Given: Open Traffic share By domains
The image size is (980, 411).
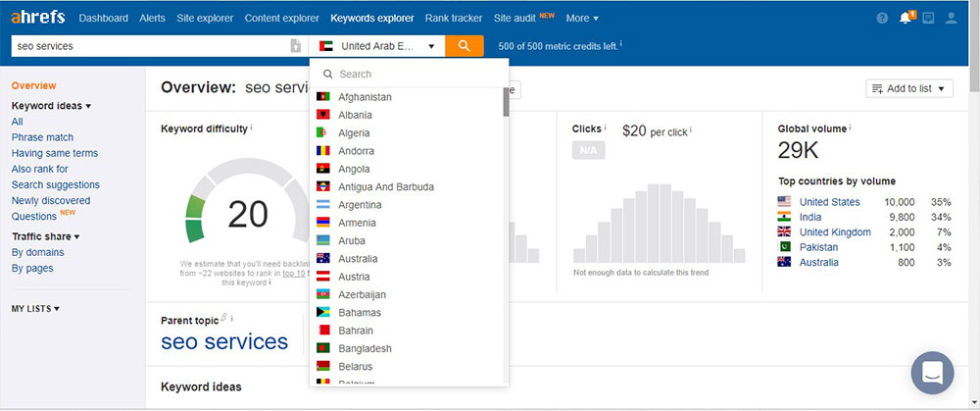Looking at the screenshot, I should point(37,252).
